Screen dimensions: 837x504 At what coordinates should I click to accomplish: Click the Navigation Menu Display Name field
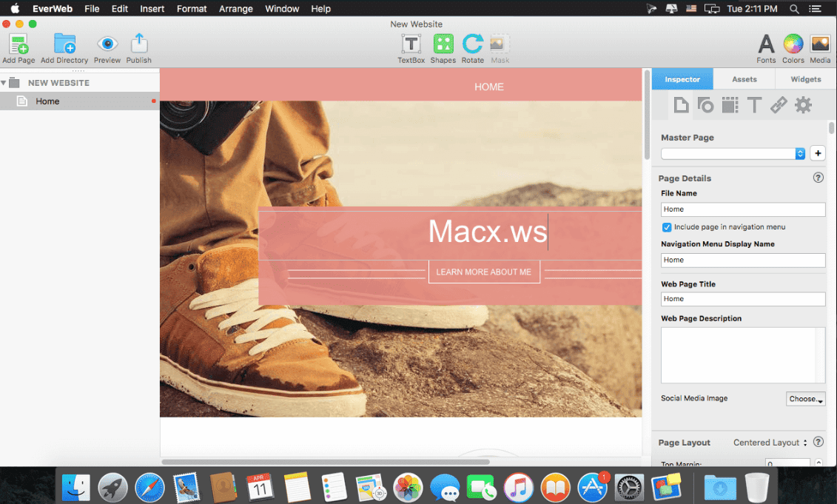743,260
